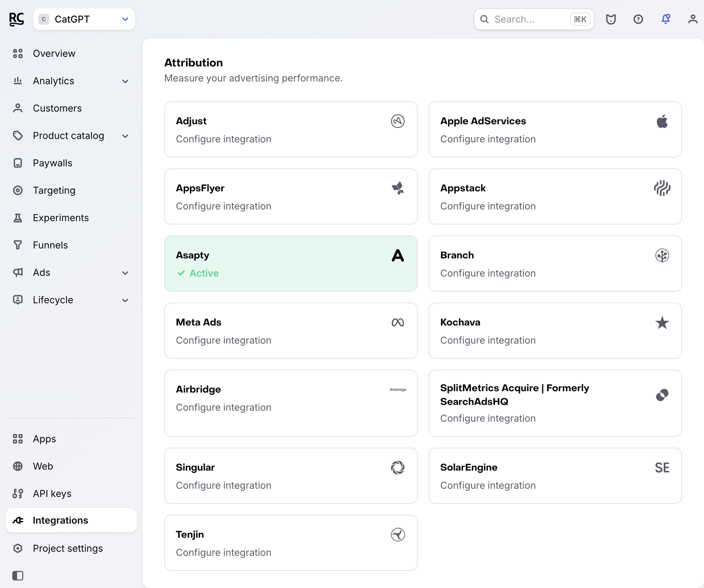The width and height of the screenshot is (704, 588).
Task: Open the Meta Ads integration card
Action: coord(291,331)
